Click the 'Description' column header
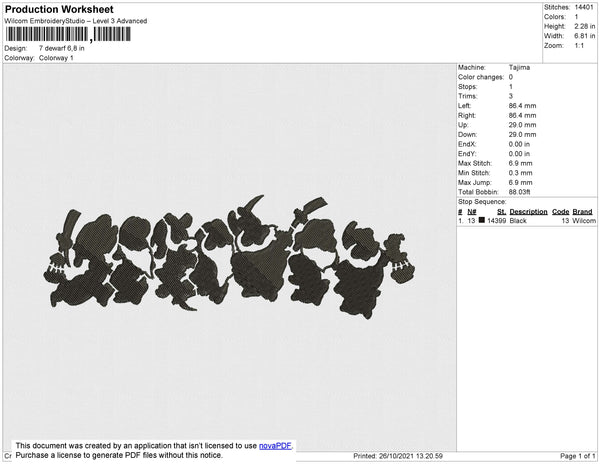The width and height of the screenshot is (600, 464). coord(528,212)
